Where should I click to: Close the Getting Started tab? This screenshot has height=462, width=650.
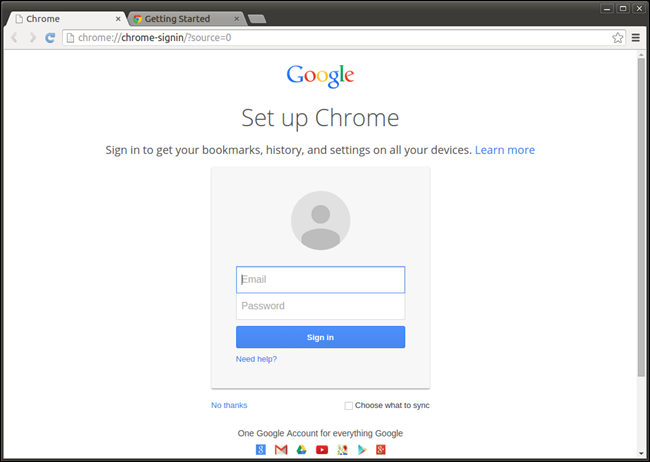tap(237, 19)
